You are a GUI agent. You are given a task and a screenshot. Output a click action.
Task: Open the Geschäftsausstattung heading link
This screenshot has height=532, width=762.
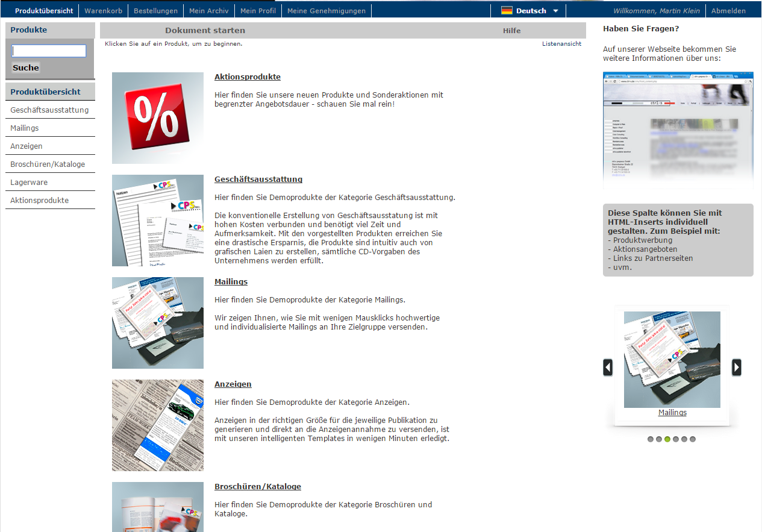258,179
